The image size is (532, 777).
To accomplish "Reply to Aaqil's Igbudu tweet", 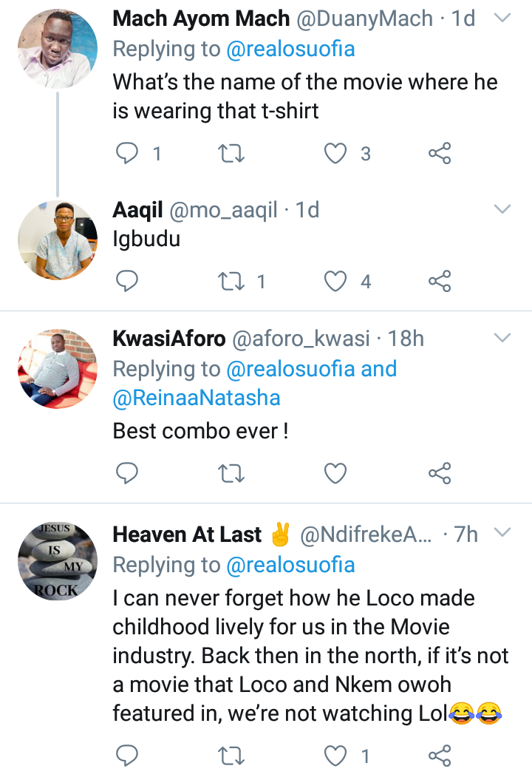I will pyautogui.click(x=127, y=281).
